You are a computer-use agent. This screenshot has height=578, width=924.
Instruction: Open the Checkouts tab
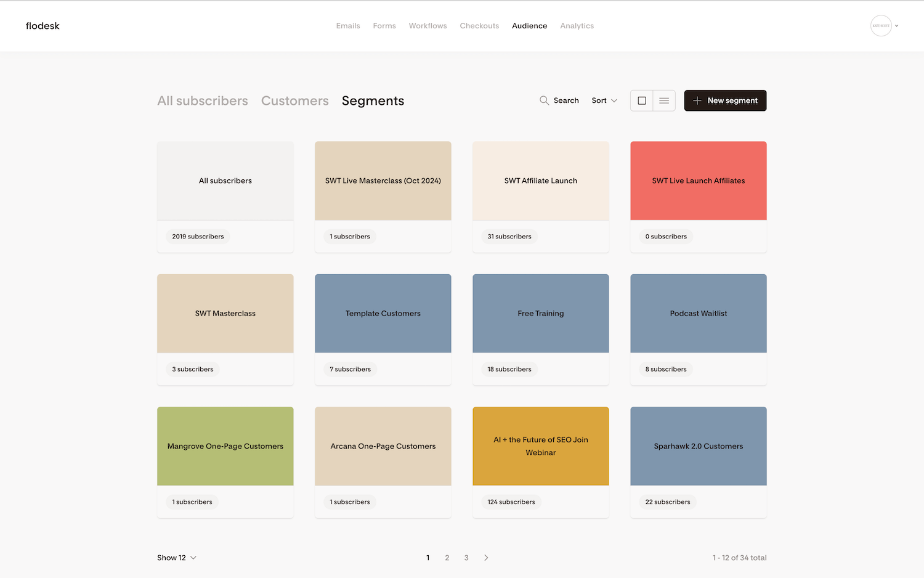point(479,26)
